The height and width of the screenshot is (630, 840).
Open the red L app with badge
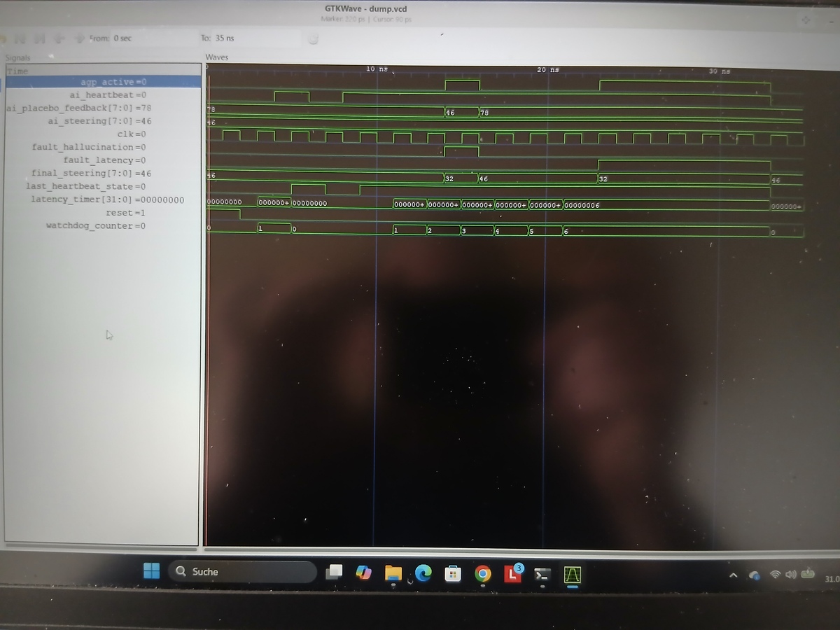(x=513, y=573)
